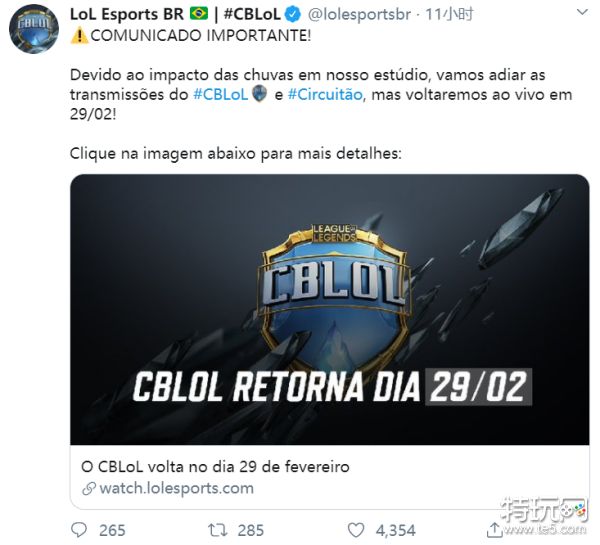Open the card title O CBLoL volta no dia 29
This screenshot has width=600, height=545.
(215, 467)
